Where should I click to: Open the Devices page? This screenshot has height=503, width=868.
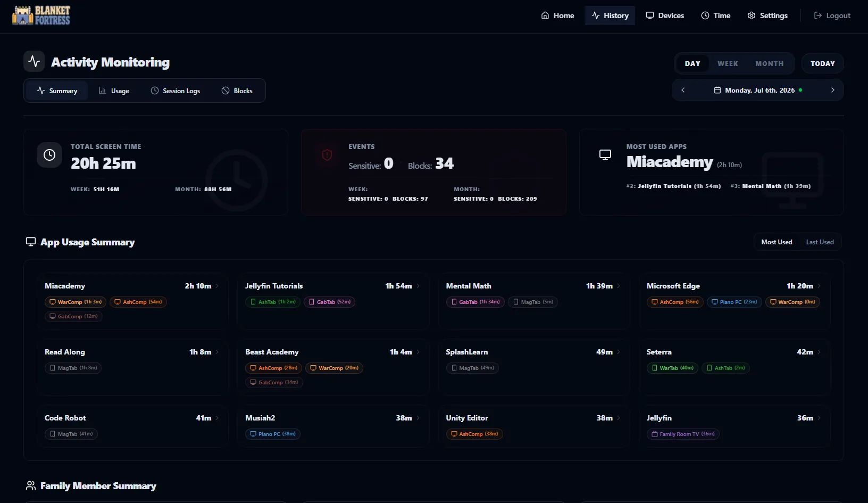(x=665, y=15)
